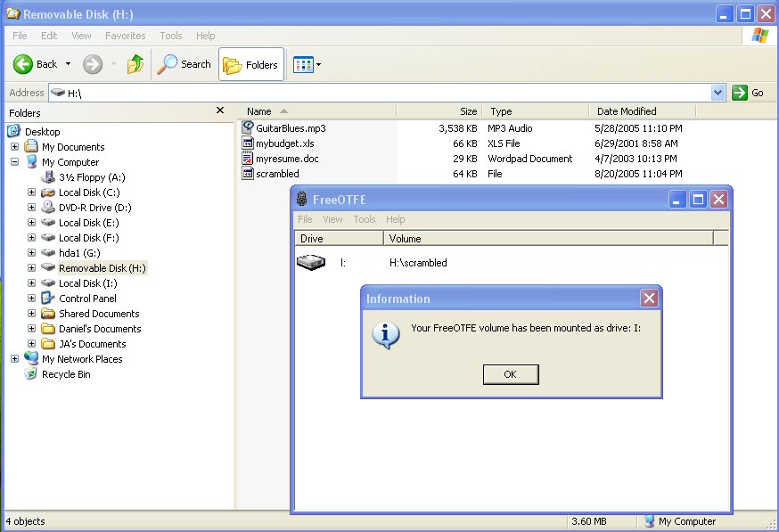Sort files by Date Modified column

[627, 111]
